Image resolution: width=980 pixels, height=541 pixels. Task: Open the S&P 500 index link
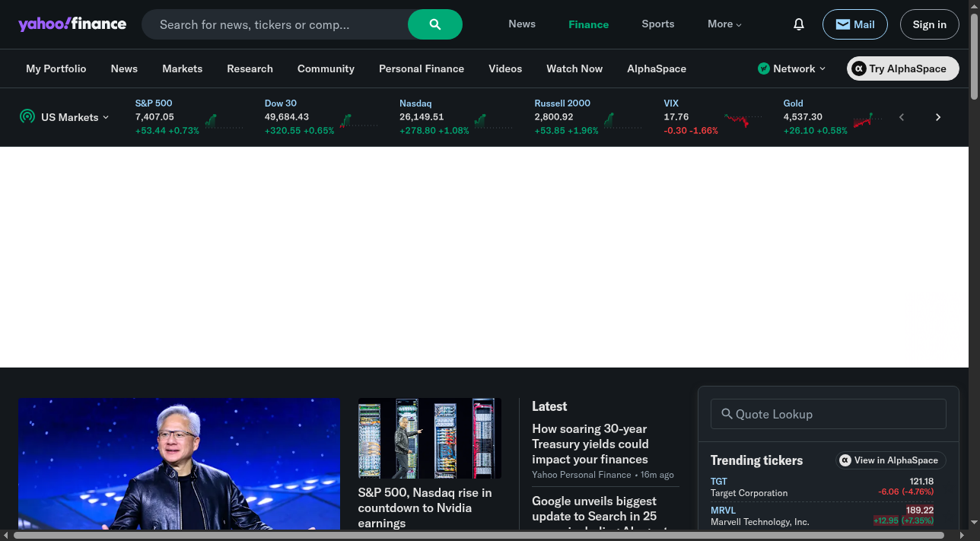coord(154,103)
